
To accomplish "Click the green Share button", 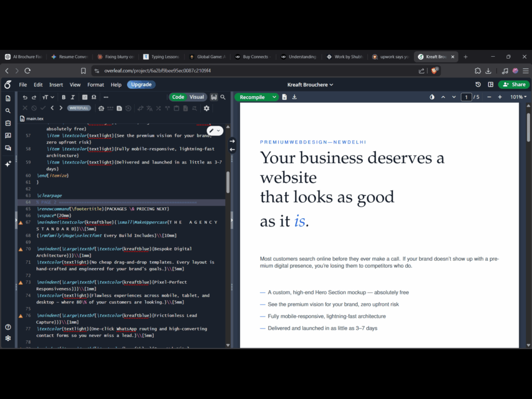I will [514, 85].
